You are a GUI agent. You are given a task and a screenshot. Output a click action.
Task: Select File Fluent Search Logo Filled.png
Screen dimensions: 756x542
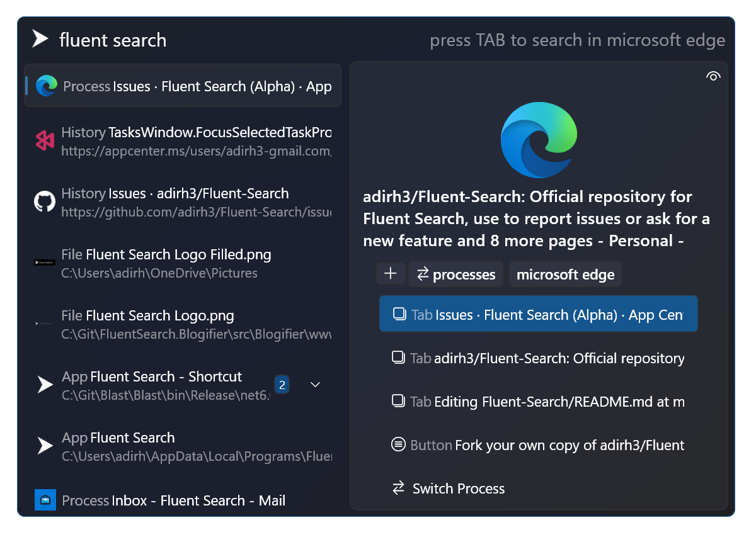coord(183,263)
